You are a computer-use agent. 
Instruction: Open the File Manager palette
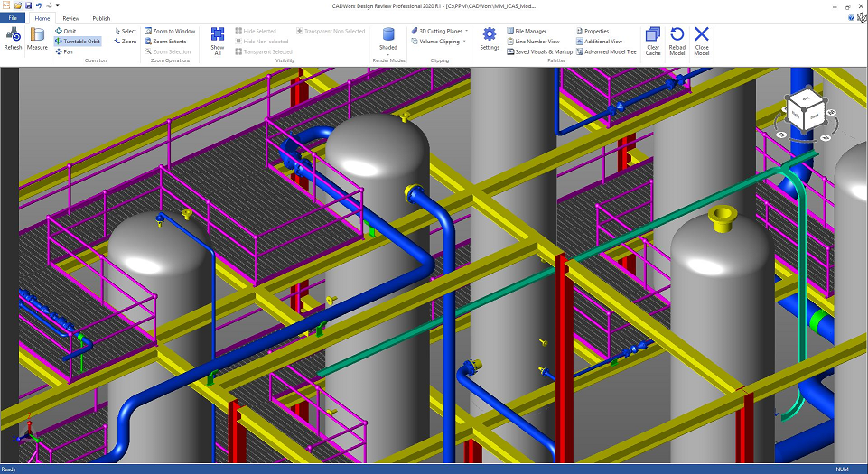(x=529, y=31)
